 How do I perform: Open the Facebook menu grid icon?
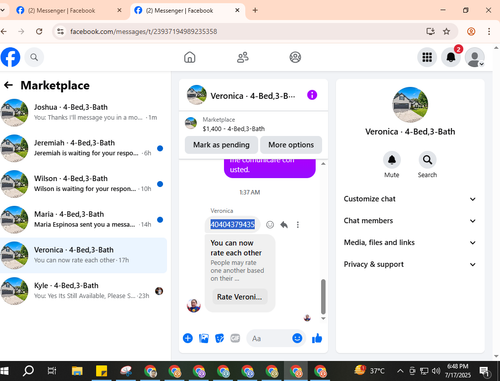coord(427,57)
